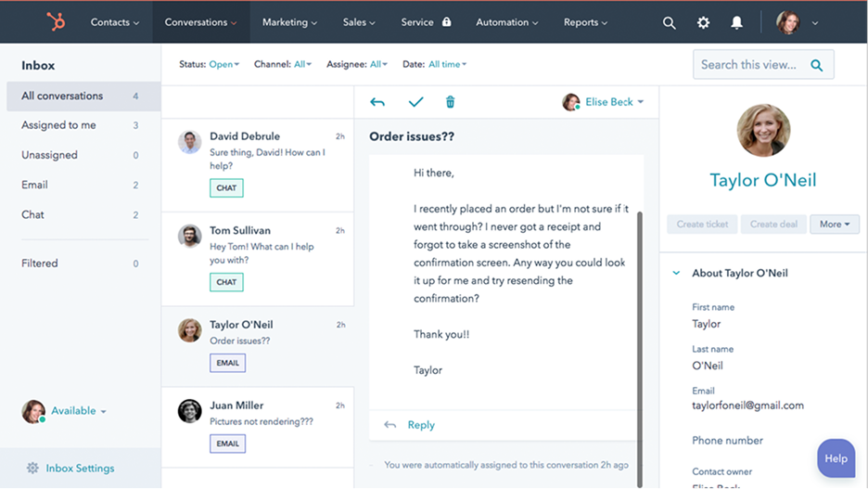Open David Debrule conversation
The height and width of the screenshot is (489, 868).
258,164
